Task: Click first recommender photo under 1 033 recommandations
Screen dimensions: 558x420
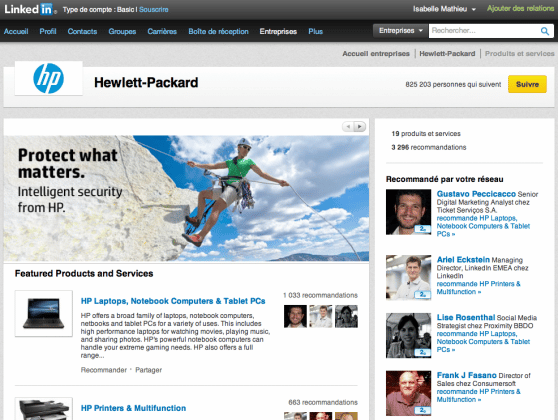Action: pyautogui.click(x=295, y=316)
